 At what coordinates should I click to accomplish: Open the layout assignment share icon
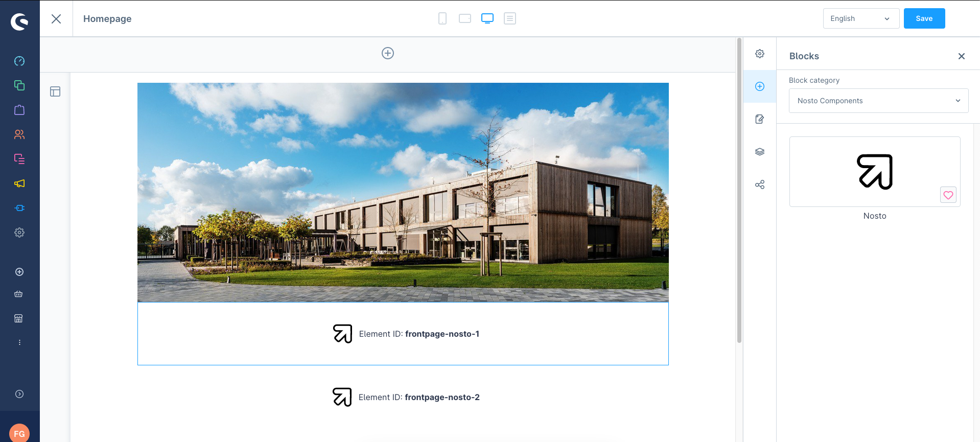760,184
